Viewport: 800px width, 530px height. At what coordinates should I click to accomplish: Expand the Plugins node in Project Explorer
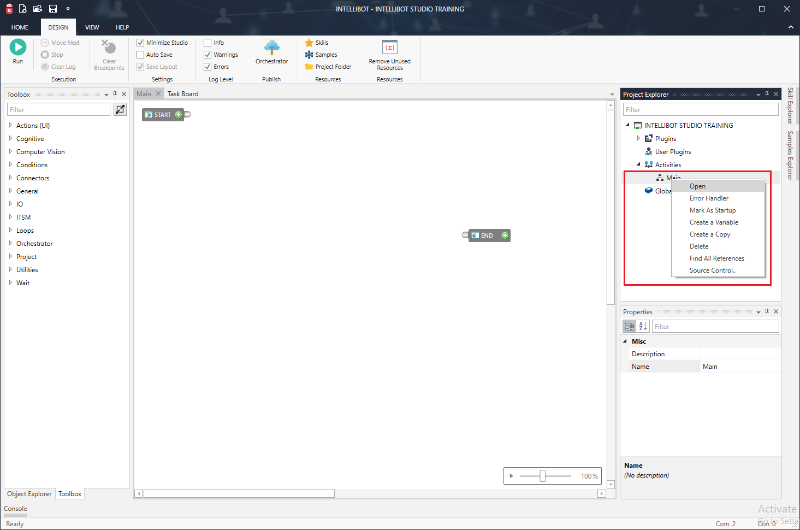point(638,138)
